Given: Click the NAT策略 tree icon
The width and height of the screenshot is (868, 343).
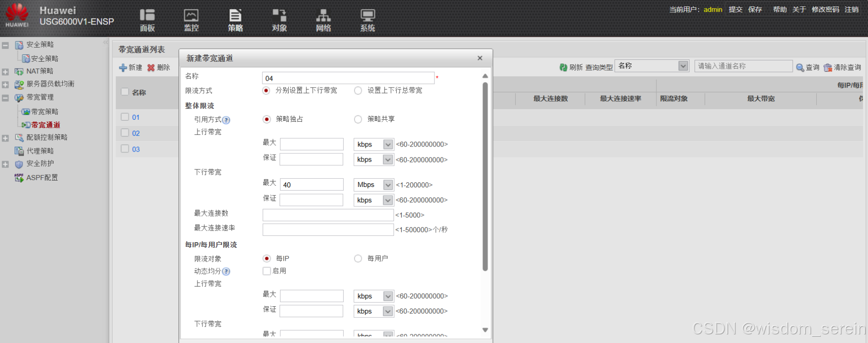Looking at the screenshot, I should (19, 71).
